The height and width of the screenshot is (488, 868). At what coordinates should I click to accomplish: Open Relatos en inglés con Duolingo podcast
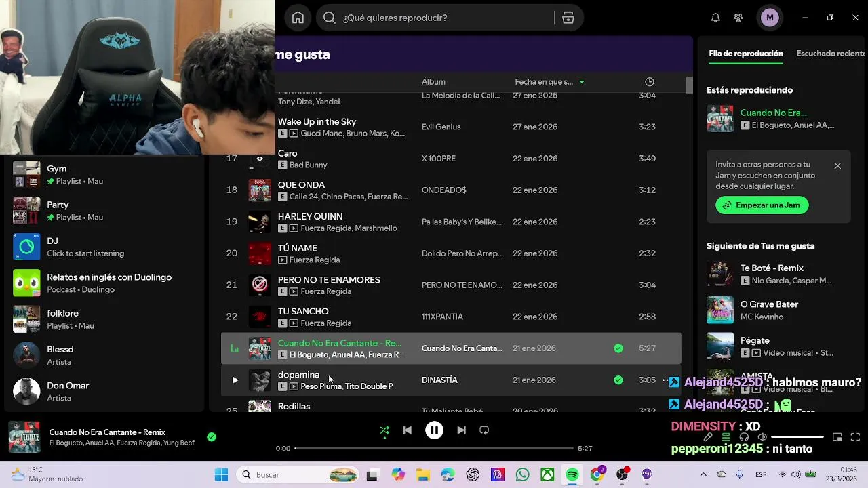click(x=105, y=283)
